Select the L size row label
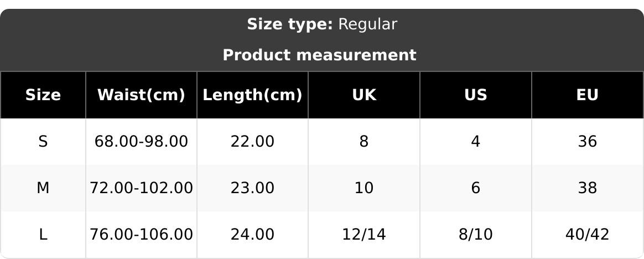 coord(43,235)
